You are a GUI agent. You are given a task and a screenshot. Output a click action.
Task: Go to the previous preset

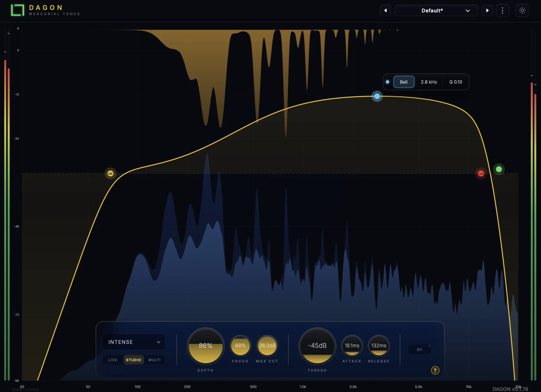click(x=385, y=11)
